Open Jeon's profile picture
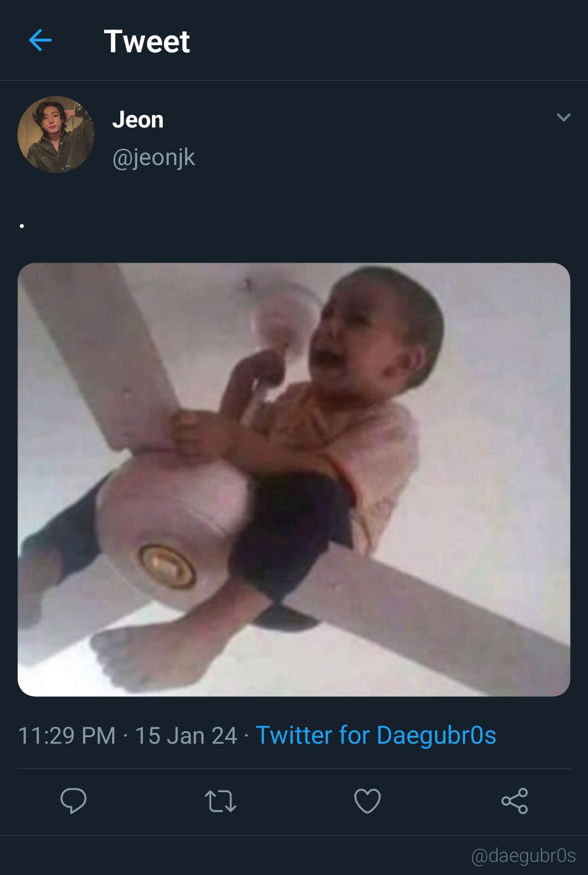 pos(56,135)
